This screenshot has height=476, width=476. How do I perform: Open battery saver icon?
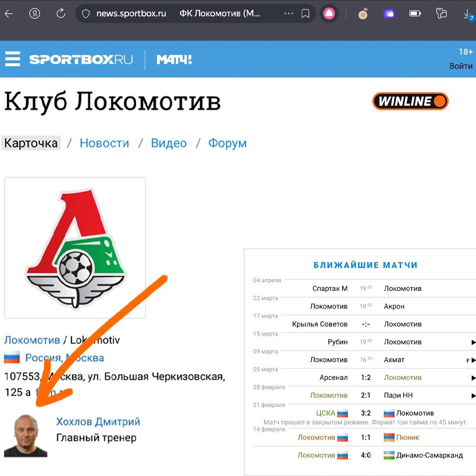[415, 14]
